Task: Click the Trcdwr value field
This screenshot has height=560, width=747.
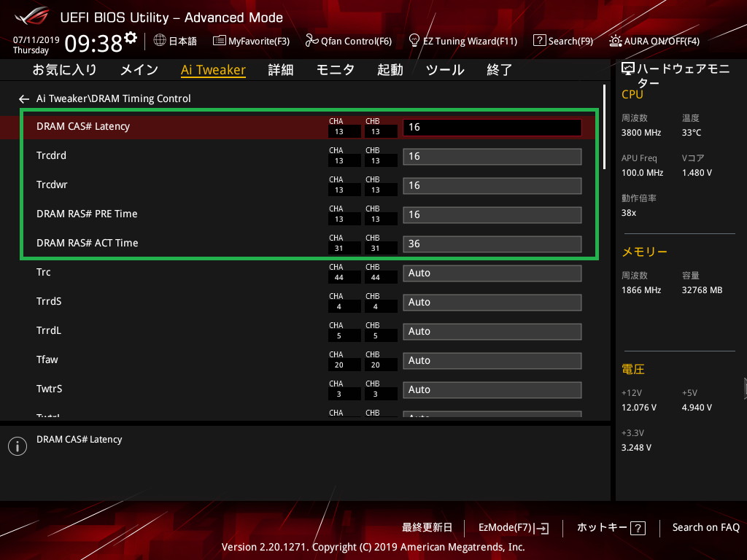Action: [x=492, y=186]
